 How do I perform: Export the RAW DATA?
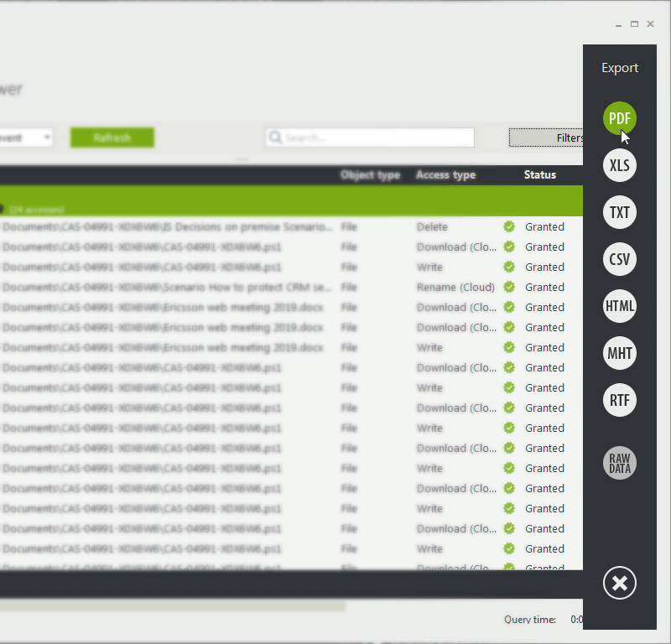tap(619, 463)
